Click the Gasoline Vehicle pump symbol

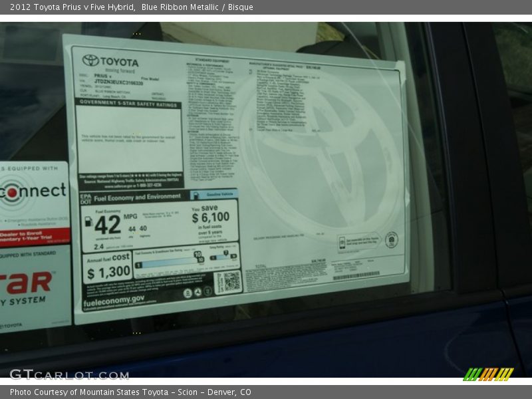pyautogui.click(x=196, y=195)
